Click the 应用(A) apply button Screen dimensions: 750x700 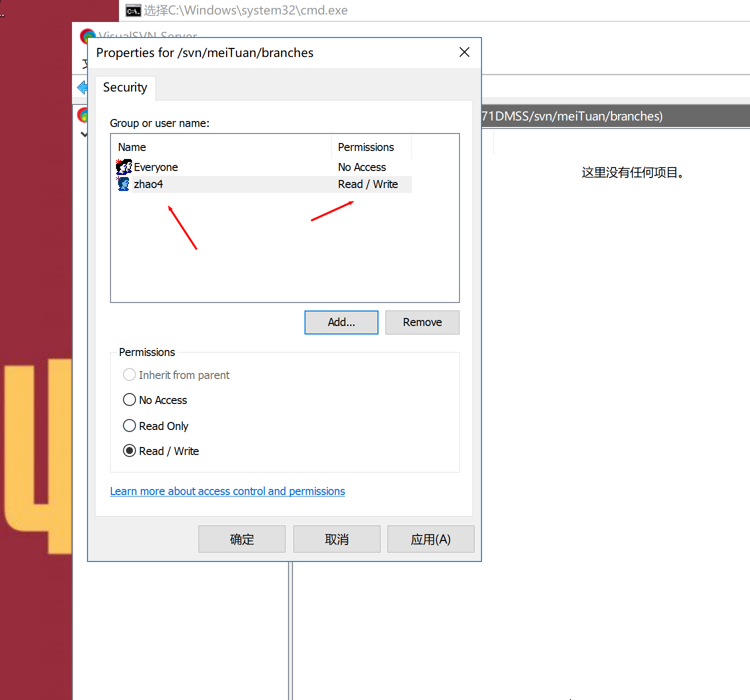tap(430, 539)
